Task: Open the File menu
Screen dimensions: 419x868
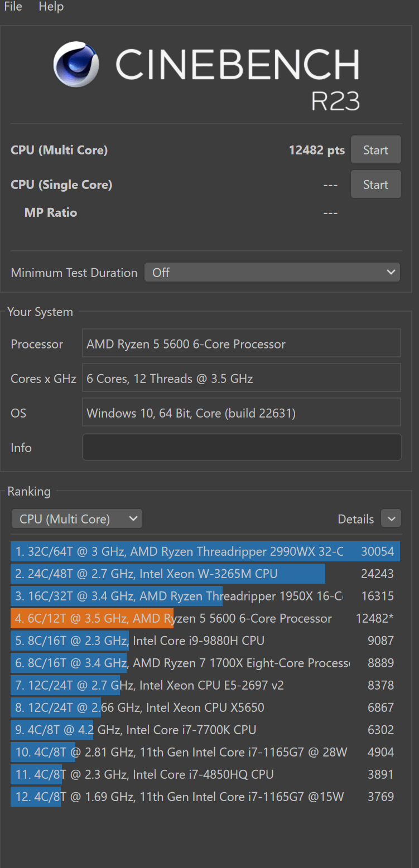Action: [13, 7]
